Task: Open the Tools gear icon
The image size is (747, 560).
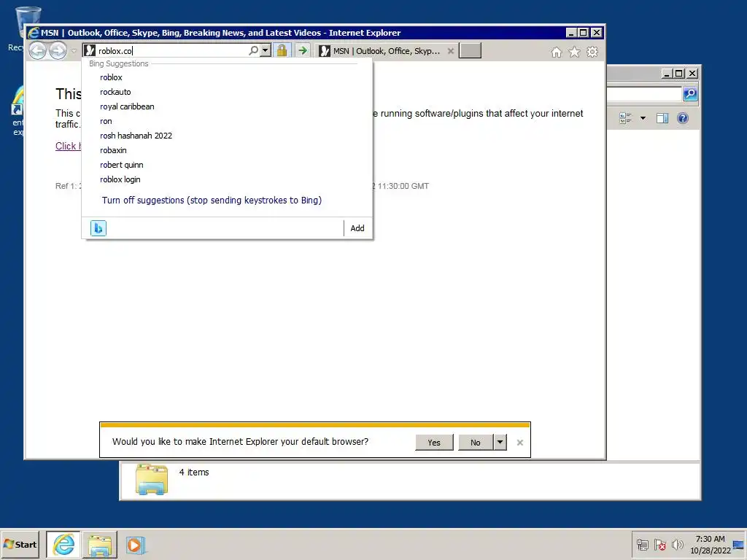Action: point(592,52)
